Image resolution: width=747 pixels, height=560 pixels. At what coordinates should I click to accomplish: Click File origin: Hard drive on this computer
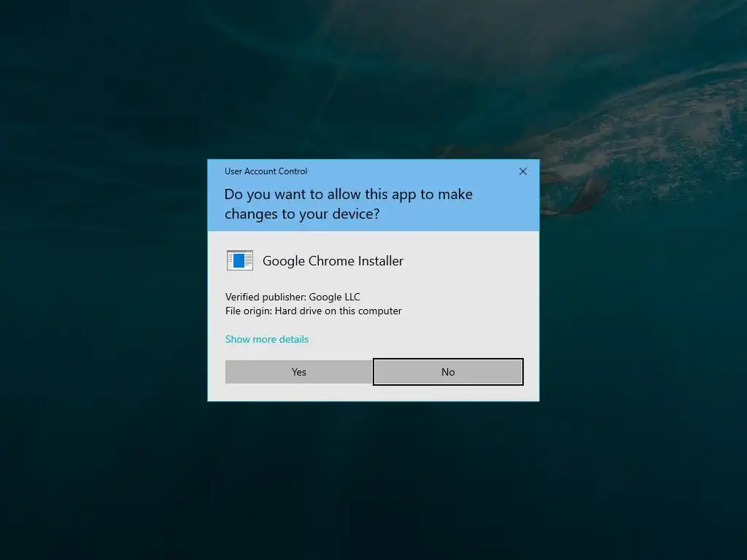tap(314, 311)
